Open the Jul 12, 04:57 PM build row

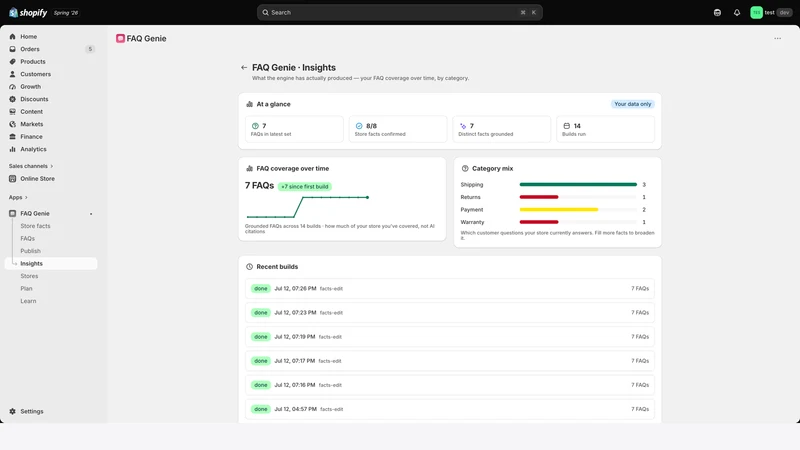pos(449,409)
